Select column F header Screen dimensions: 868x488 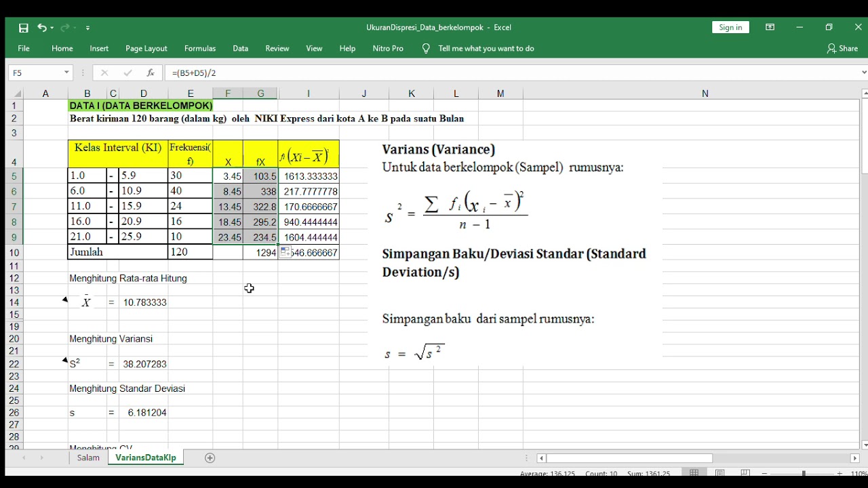[228, 94]
